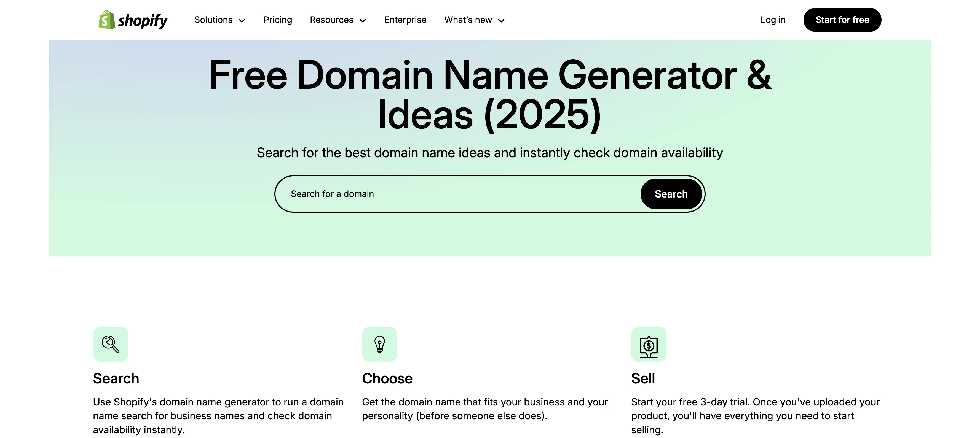Click the Start for free button

pos(842,20)
